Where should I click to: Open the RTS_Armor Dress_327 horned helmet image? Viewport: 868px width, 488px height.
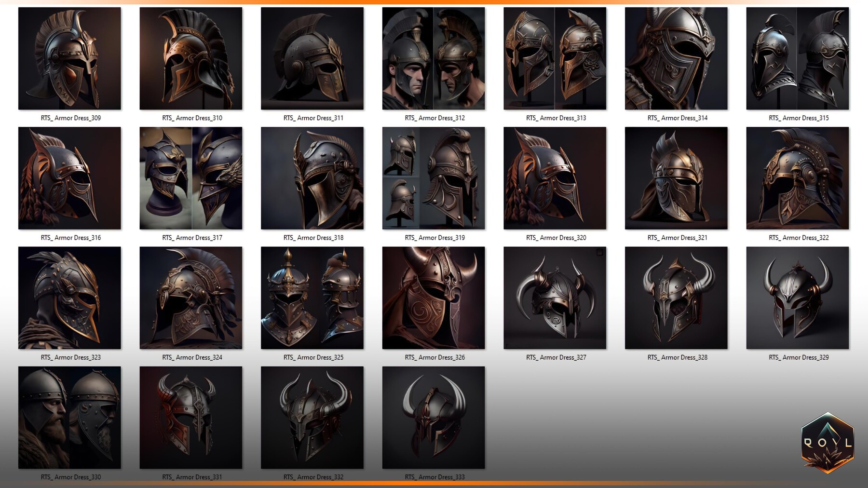click(555, 298)
